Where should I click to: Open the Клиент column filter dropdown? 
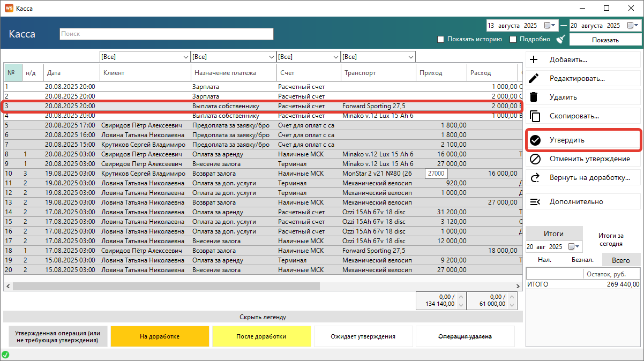[x=185, y=57]
